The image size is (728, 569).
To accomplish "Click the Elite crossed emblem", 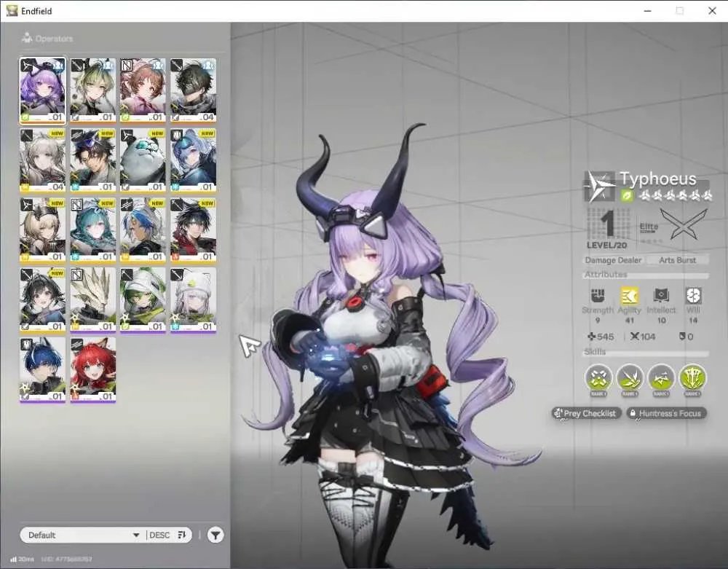I will pos(684,224).
